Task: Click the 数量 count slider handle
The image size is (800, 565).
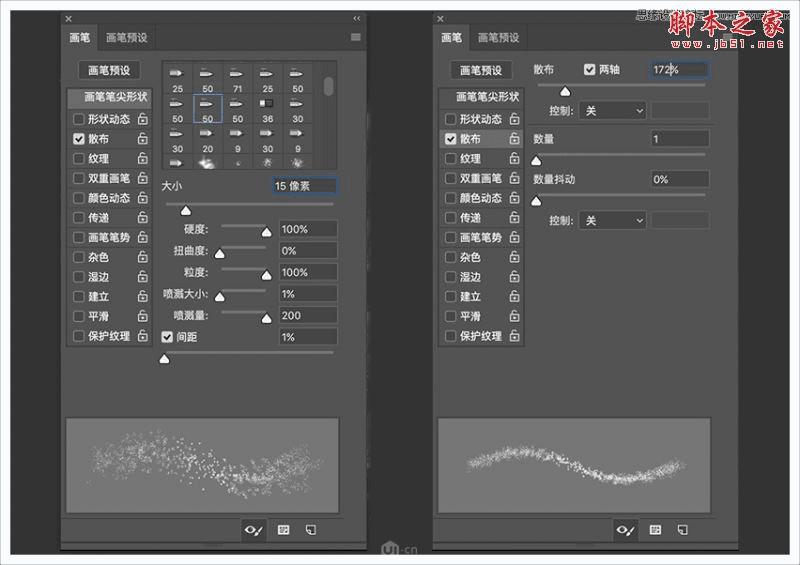Action: point(536,161)
